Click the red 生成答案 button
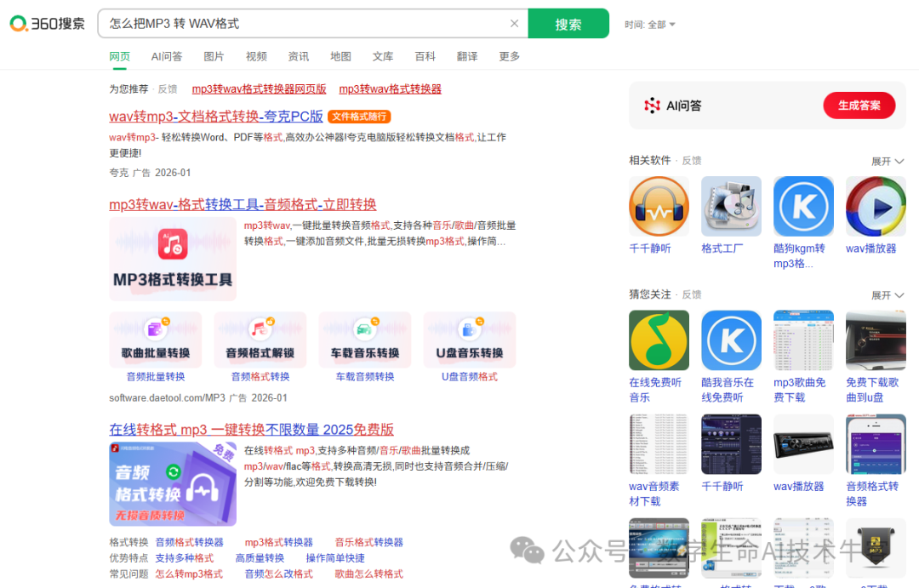 (859, 106)
